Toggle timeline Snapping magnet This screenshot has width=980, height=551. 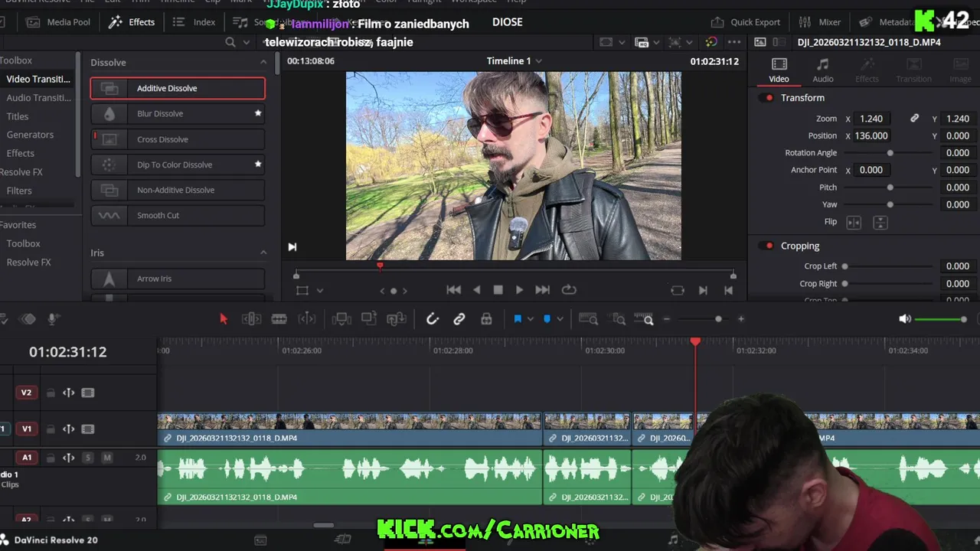tap(432, 319)
